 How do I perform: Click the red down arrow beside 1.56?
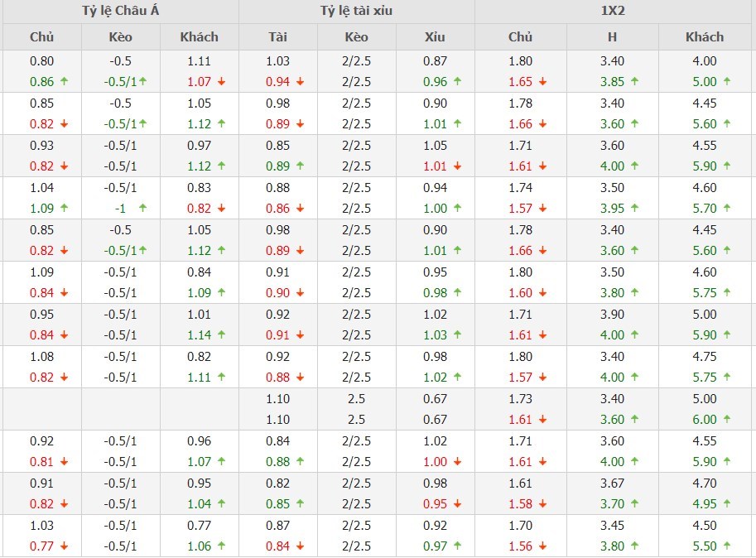543,546
